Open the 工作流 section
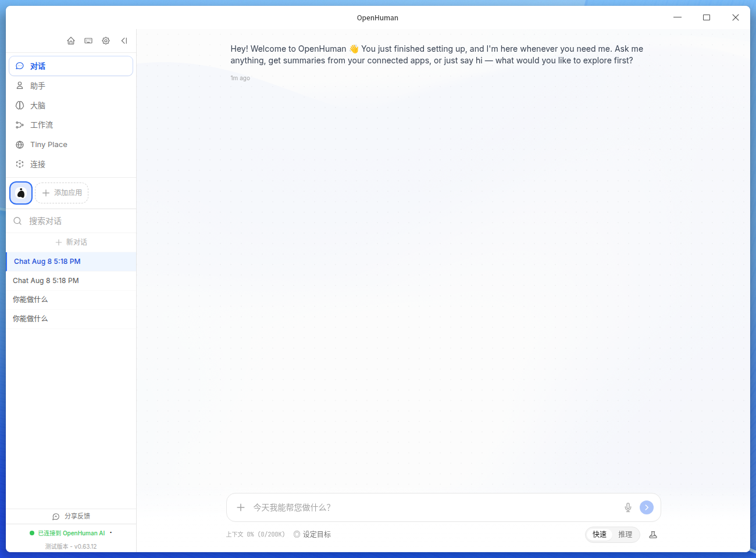Image resolution: width=756 pixels, height=558 pixels. 71,125
